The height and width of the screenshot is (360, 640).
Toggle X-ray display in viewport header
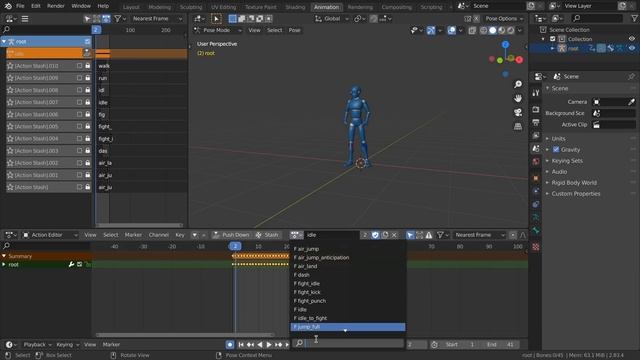pyautogui.click(x=472, y=30)
